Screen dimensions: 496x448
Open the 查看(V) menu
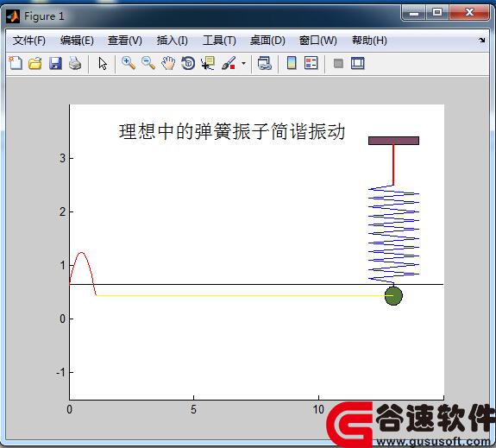click(124, 41)
